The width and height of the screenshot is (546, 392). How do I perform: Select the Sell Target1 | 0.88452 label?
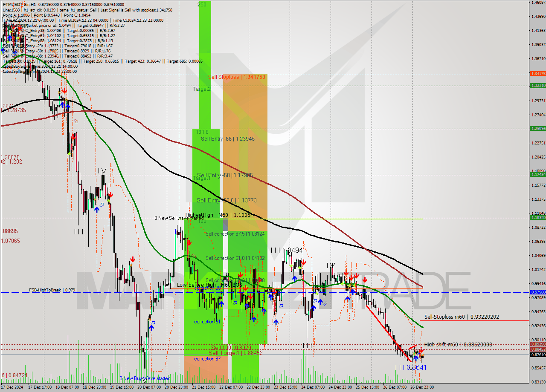[x=236, y=353]
